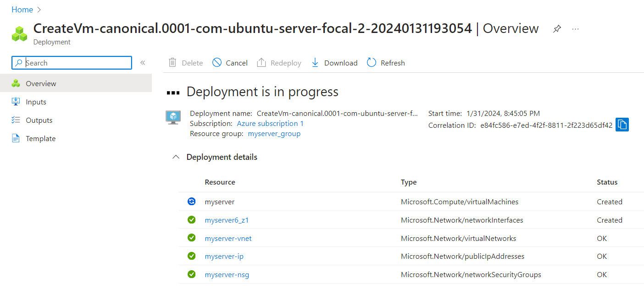
Task: Open myserver_group resource group link
Action: 274,134
